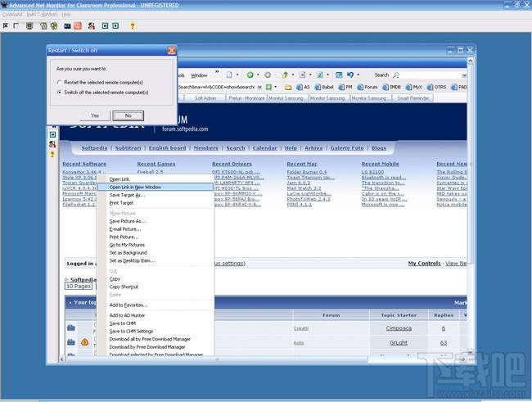The height and width of the screenshot is (402, 532).
Task: Click the green go icon beside address bar
Action: tap(268, 88)
